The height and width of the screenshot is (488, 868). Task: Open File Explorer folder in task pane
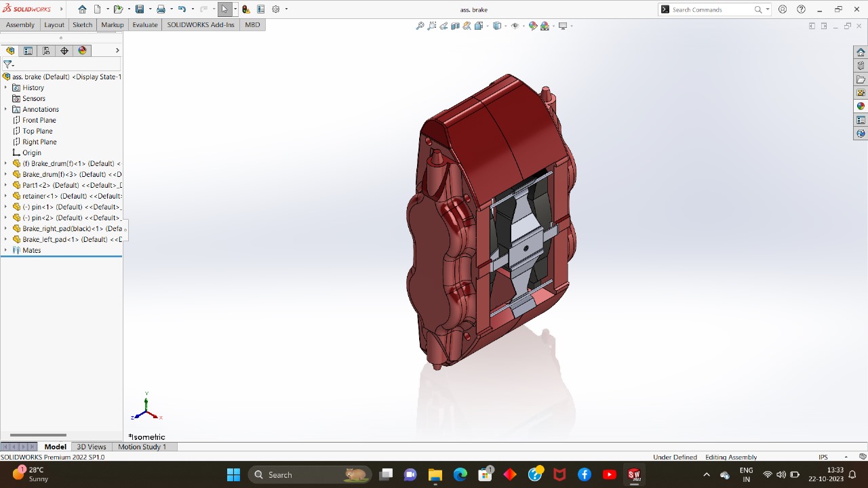(x=861, y=79)
